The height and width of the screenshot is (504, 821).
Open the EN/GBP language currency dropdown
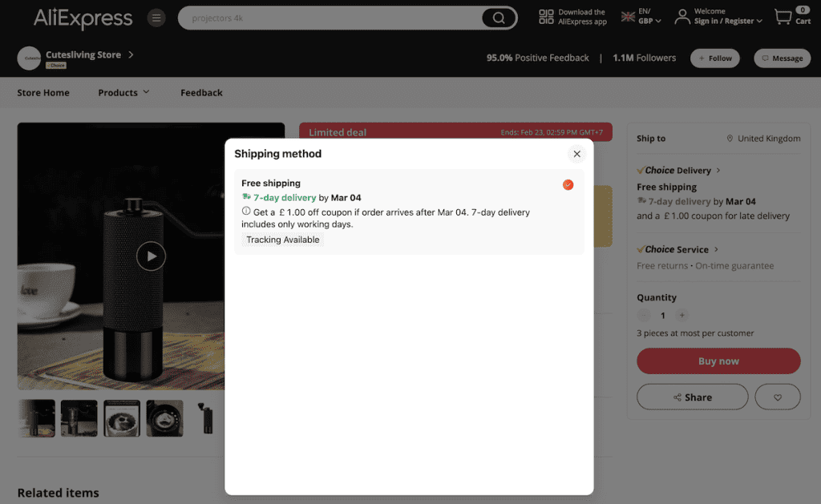click(x=641, y=17)
